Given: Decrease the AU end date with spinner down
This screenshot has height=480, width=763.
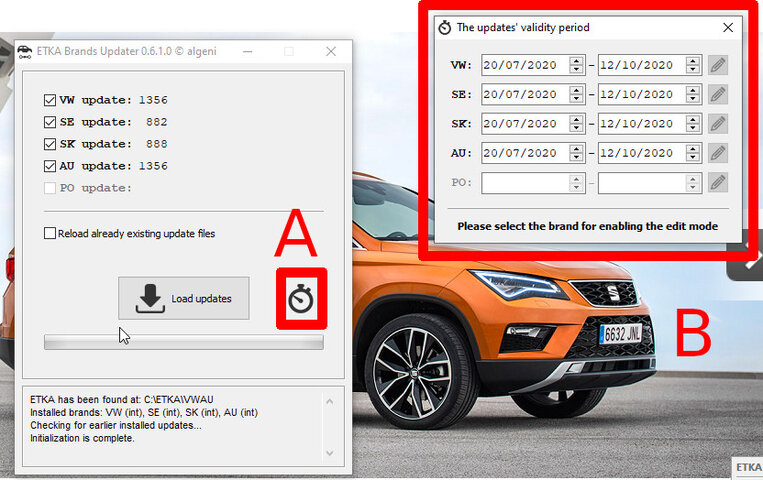Looking at the screenshot, I should [x=693, y=157].
